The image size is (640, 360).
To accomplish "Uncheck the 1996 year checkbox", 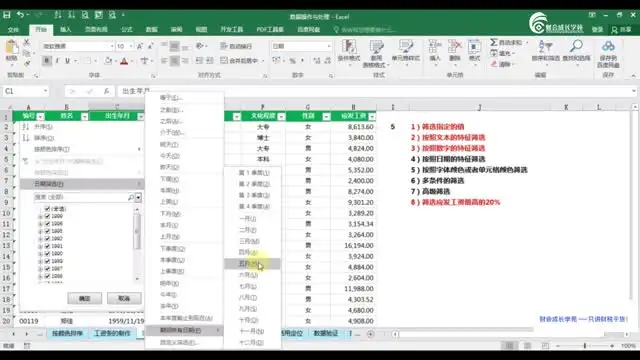I will [x=47, y=224].
